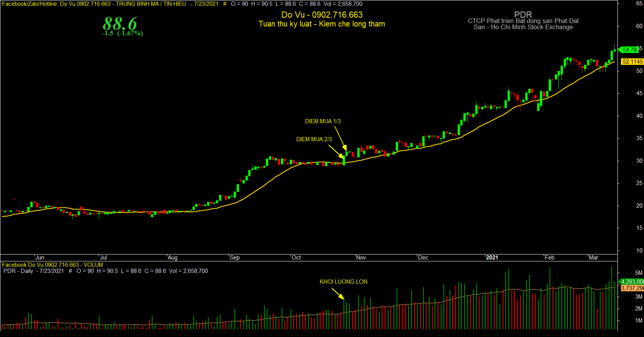The width and height of the screenshot is (644, 337).
Task: Click the yellow arrow under DIEM MUA 1/3
Action: (x=340, y=138)
